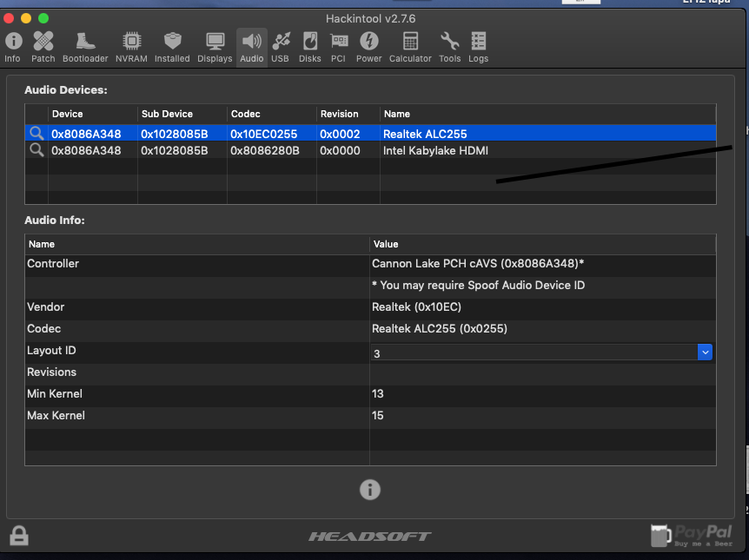749x560 pixels.
Task: Open the PCI devices section
Action: (339, 47)
